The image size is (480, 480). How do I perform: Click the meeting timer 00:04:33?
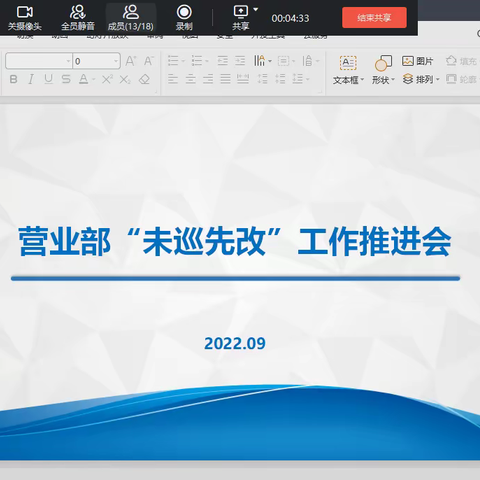tap(290, 18)
